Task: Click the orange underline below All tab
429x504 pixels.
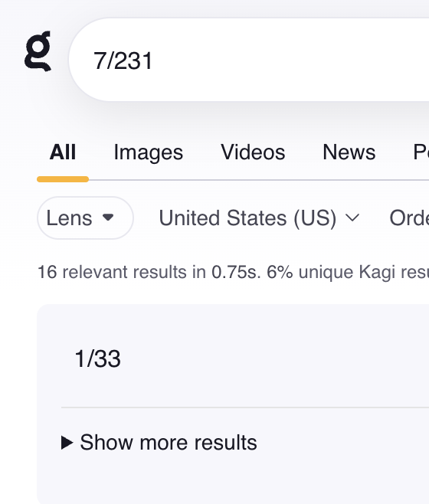Action: [x=63, y=179]
